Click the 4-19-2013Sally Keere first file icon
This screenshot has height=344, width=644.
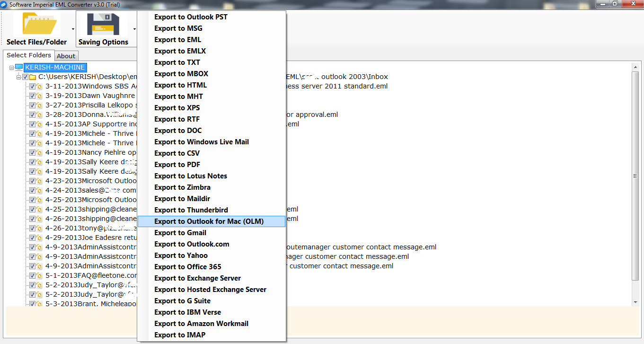click(x=40, y=162)
